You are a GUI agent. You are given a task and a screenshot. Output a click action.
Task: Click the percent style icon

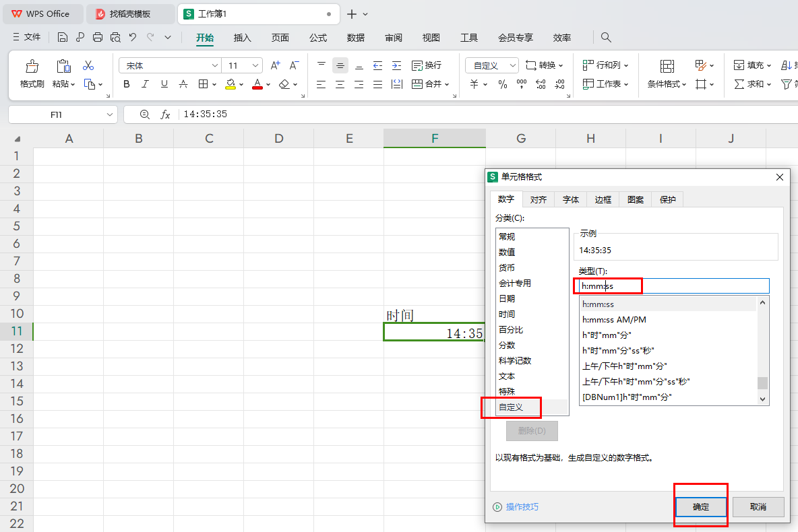(x=502, y=84)
